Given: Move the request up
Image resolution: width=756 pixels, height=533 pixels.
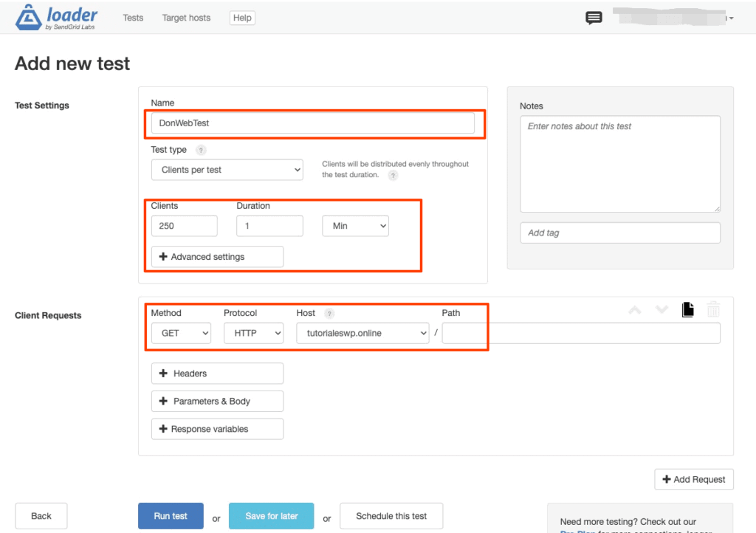Looking at the screenshot, I should point(634,309).
